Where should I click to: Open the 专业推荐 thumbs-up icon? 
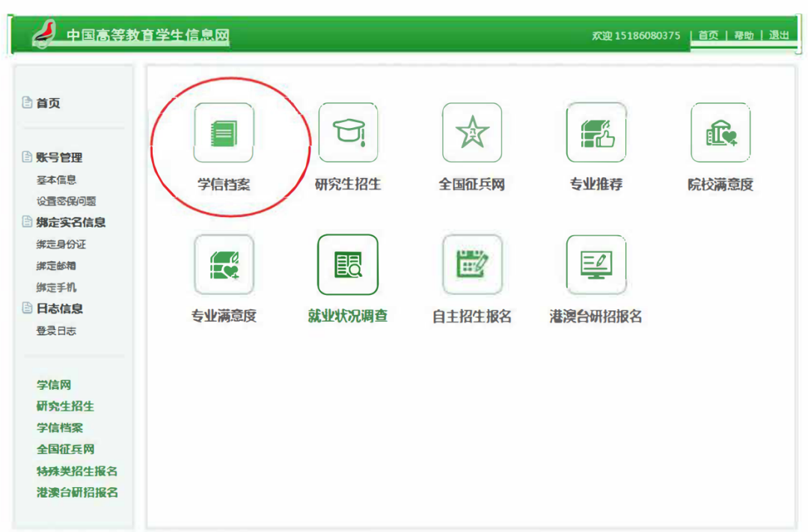tap(596, 132)
